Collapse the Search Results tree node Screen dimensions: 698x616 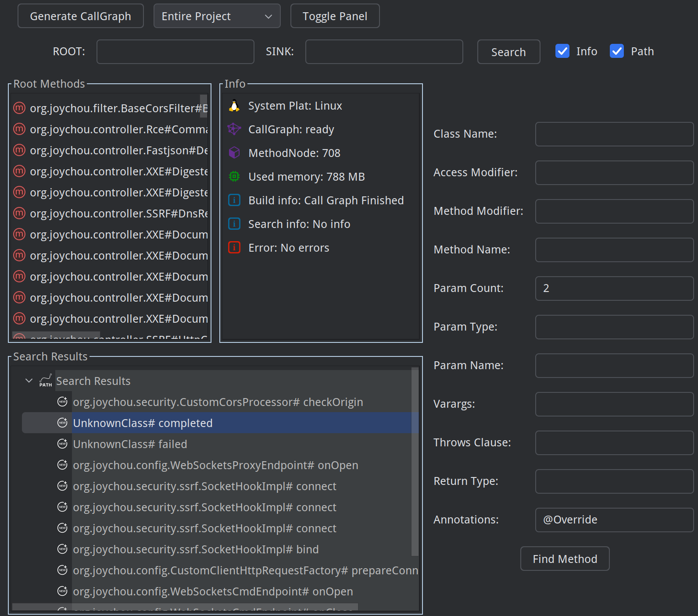(29, 381)
